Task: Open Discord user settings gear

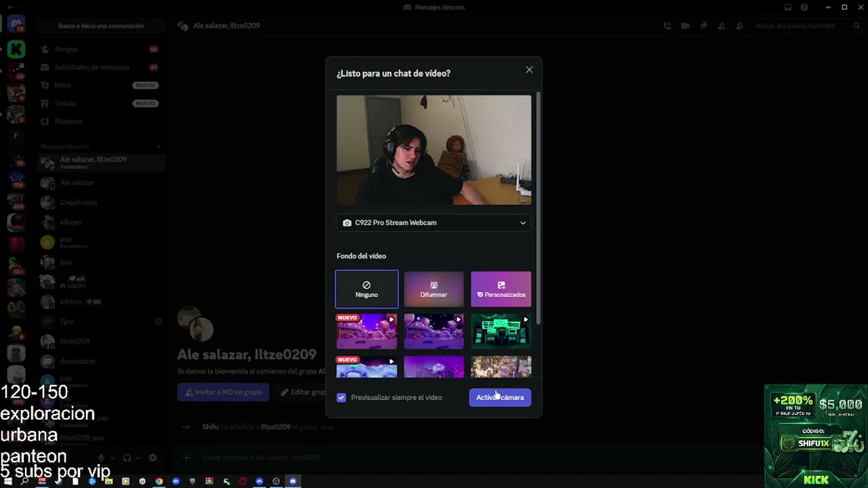Action: 153,458
